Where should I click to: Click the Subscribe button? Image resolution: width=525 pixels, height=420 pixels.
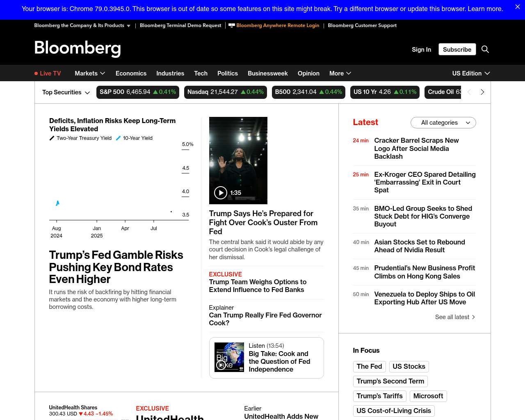pyautogui.click(x=457, y=49)
